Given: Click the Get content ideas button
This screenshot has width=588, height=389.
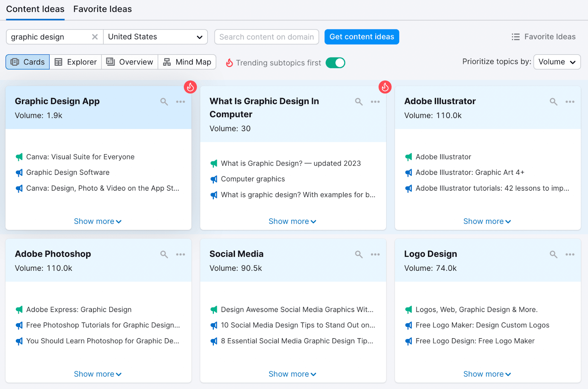Looking at the screenshot, I should [x=362, y=37].
